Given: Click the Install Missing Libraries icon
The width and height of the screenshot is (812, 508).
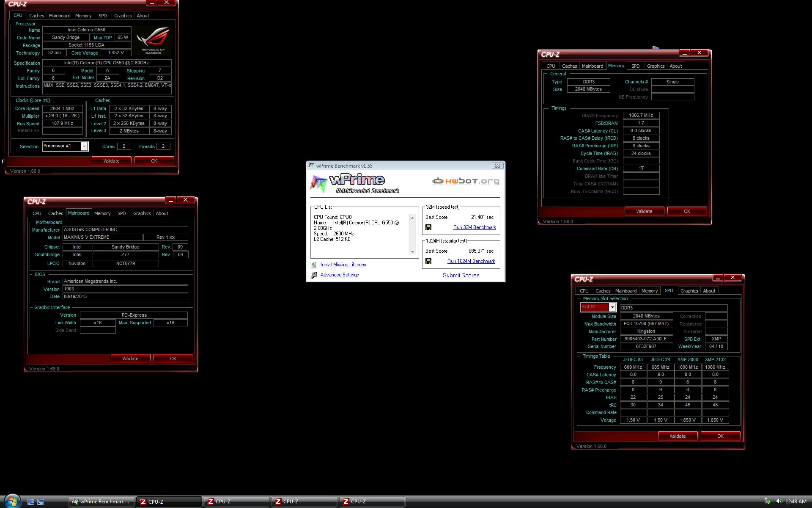Looking at the screenshot, I should (314, 265).
